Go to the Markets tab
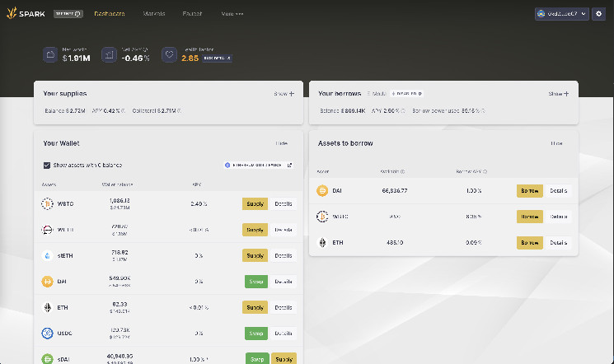 click(154, 14)
